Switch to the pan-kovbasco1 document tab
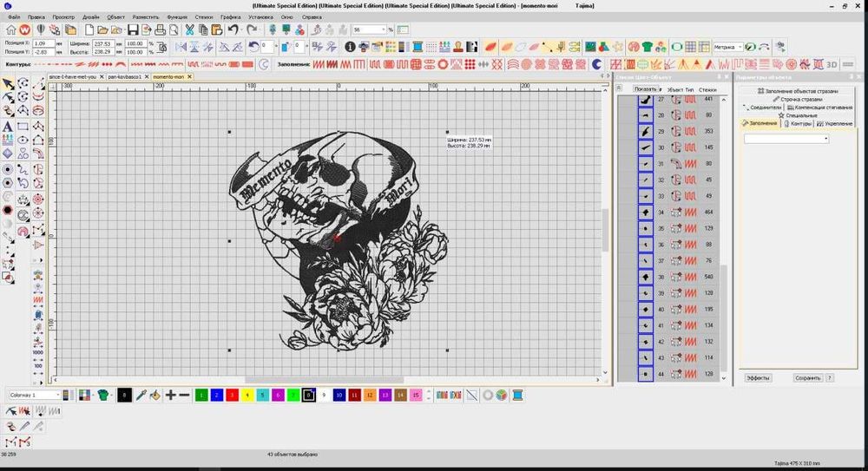868x471 pixels. point(125,76)
